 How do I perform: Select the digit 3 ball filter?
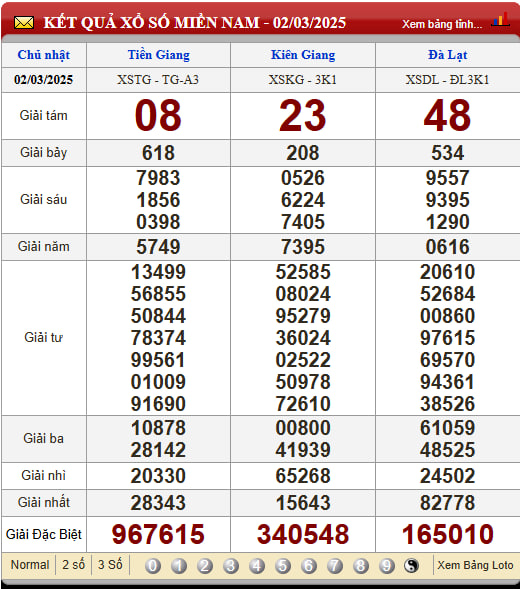click(x=231, y=566)
